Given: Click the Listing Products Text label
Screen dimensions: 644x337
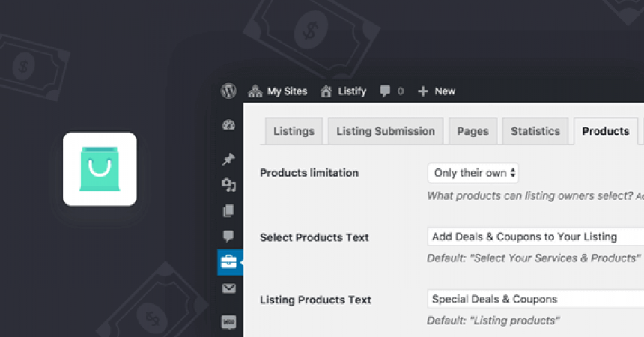Looking at the screenshot, I should 315,300.
